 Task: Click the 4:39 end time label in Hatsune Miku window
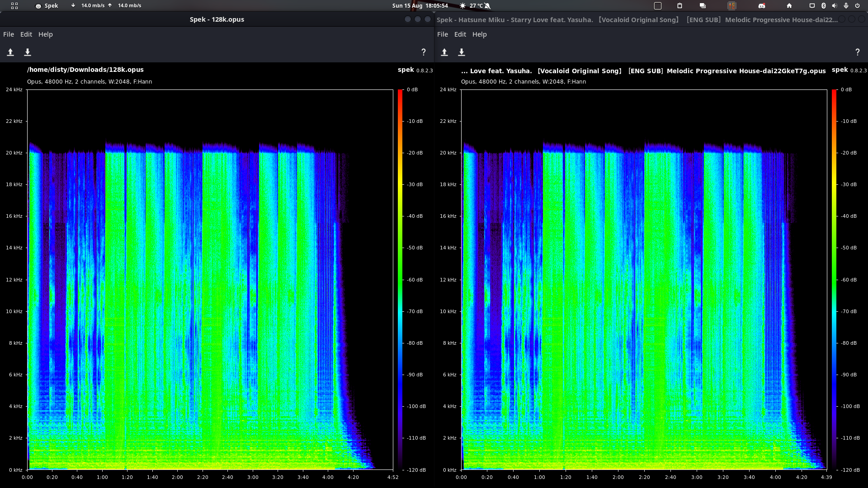826,477
